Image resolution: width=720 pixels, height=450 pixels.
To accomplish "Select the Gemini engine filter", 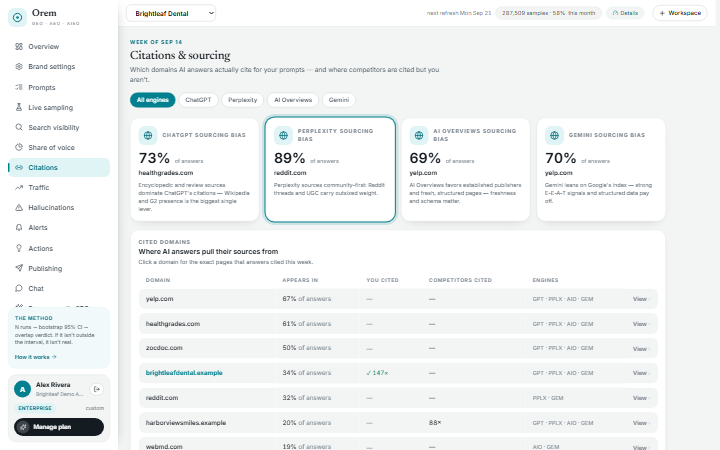I will (339, 100).
